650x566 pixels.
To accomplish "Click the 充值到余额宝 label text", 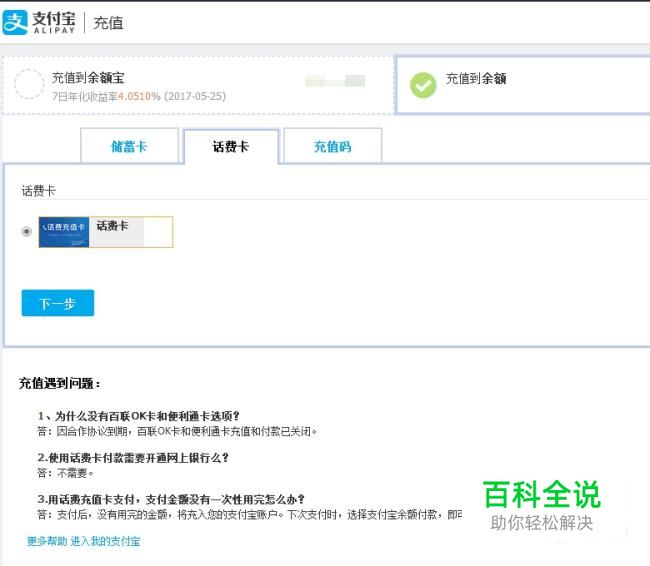I will click(88, 78).
